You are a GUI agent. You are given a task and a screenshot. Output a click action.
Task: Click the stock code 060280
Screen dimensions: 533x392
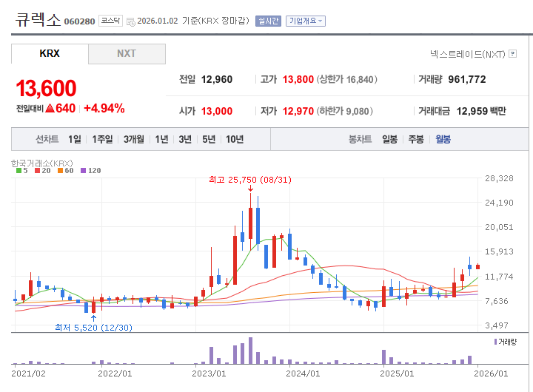(79, 21)
